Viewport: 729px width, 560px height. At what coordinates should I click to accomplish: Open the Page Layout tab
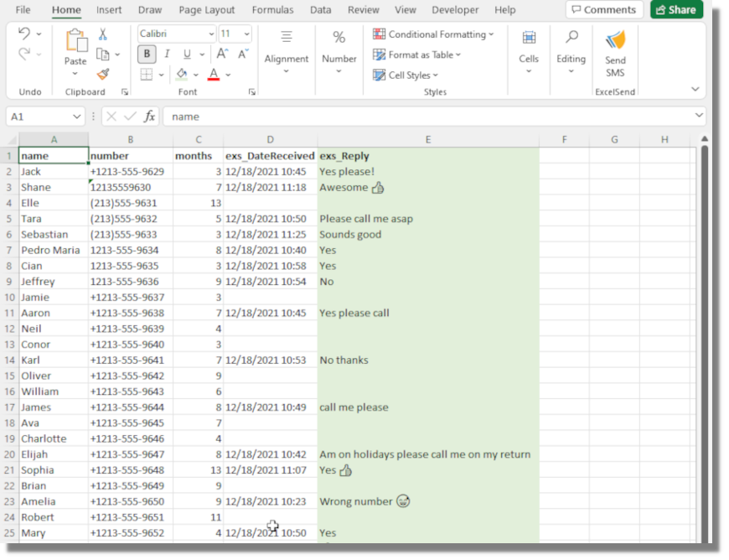207,10
